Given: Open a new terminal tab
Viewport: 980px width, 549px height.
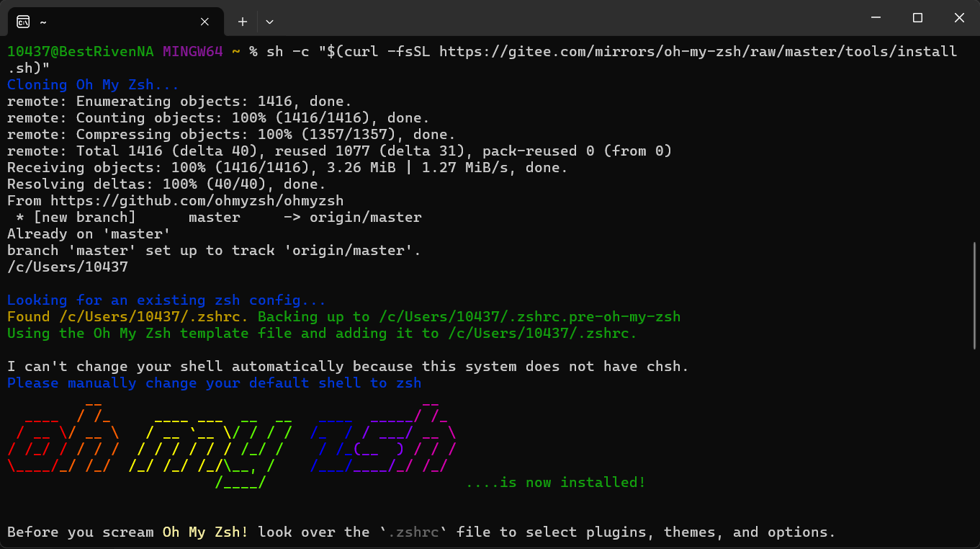Looking at the screenshot, I should (243, 22).
